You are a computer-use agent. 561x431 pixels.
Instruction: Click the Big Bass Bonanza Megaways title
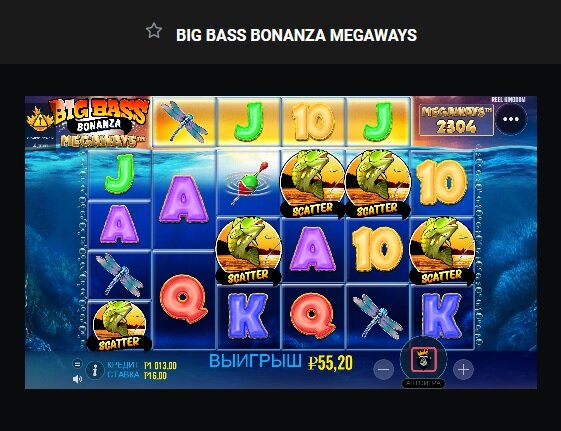click(297, 35)
